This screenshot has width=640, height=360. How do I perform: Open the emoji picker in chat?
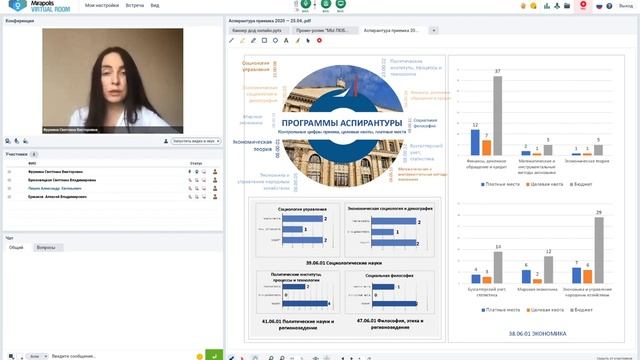pyautogui.click(x=200, y=356)
